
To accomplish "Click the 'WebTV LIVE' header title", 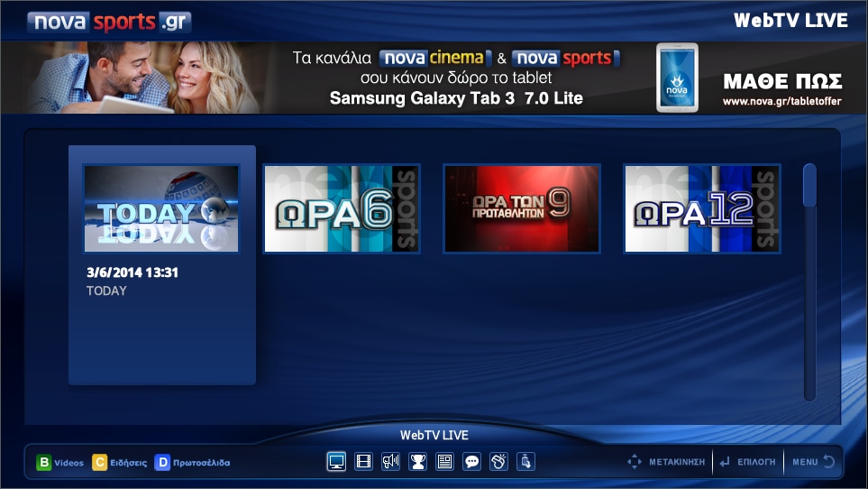I will click(x=790, y=21).
